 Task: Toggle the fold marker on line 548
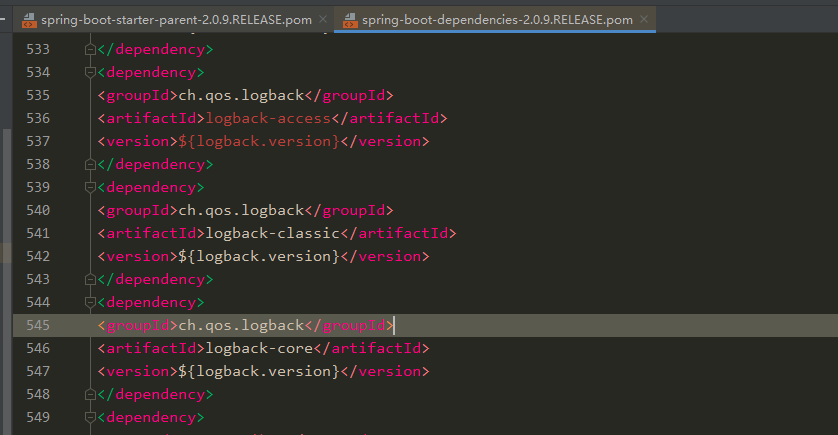point(90,394)
